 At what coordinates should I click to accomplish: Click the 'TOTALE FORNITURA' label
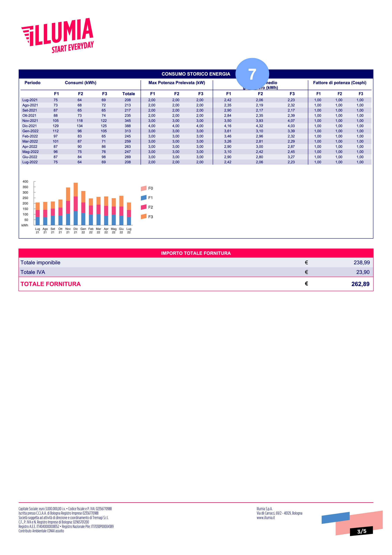coord(50,284)
